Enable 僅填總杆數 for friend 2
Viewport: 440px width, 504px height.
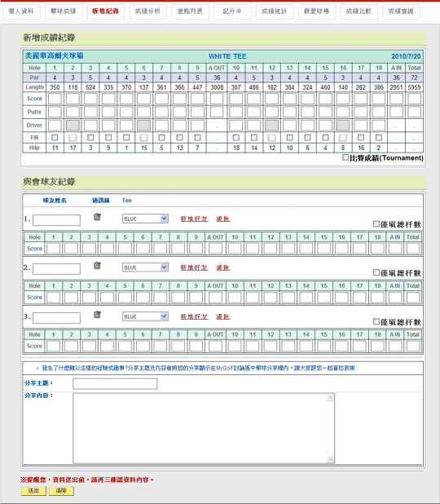click(x=376, y=272)
